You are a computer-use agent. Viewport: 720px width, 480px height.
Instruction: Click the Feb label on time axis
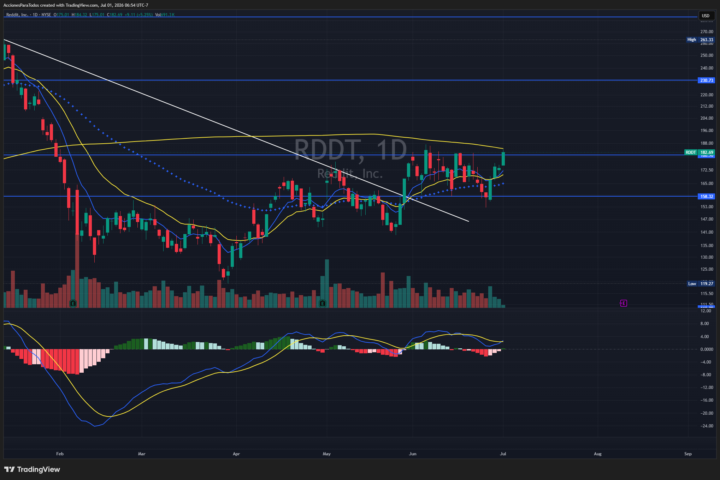(x=60, y=454)
